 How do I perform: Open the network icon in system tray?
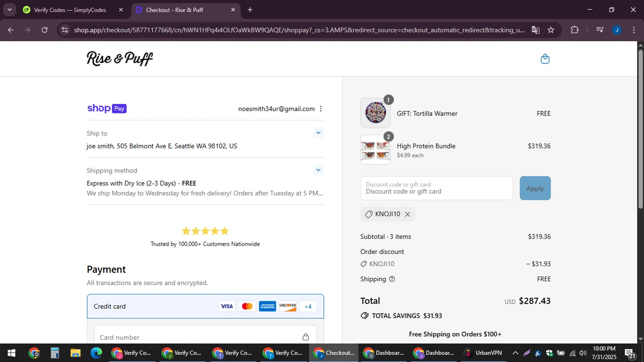pyautogui.click(x=572, y=353)
